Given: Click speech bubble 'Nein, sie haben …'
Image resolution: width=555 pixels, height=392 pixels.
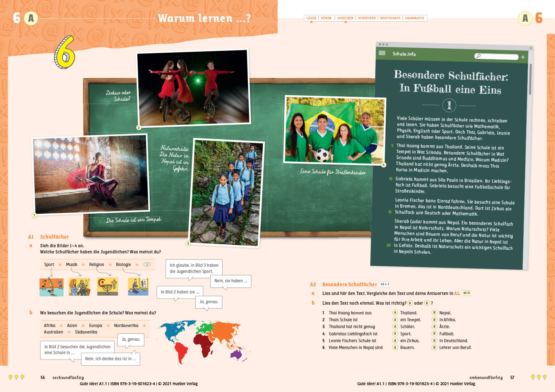Looking at the screenshot, I should point(231,282).
